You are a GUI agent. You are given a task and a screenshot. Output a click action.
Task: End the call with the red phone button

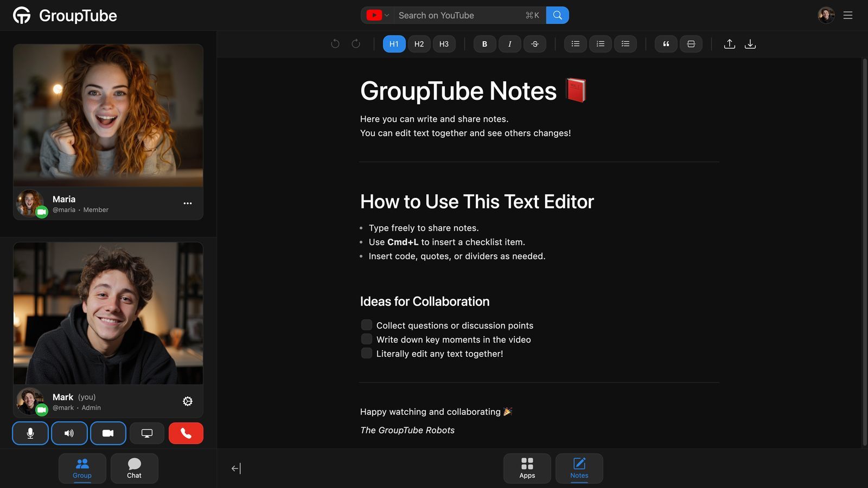[186, 433]
